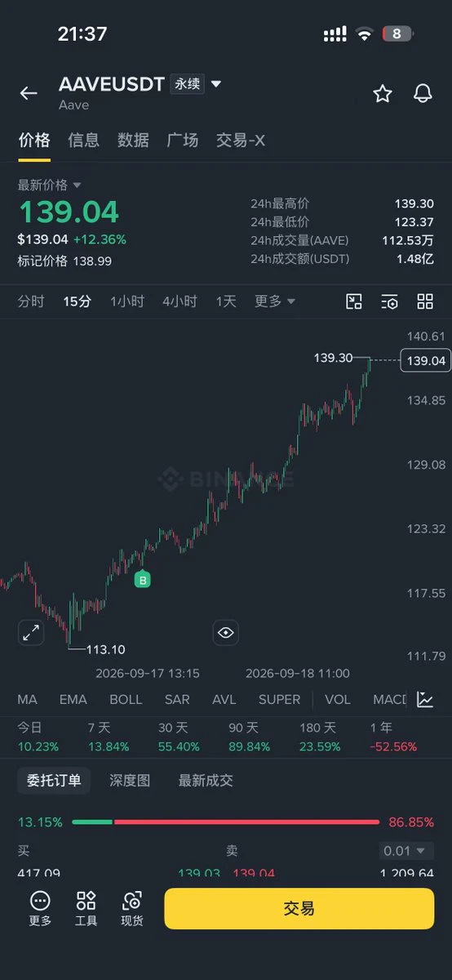The height and width of the screenshot is (980, 452).
Task: Expand the AAVEUSDT pair selector arrow
Action: (216, 84)
